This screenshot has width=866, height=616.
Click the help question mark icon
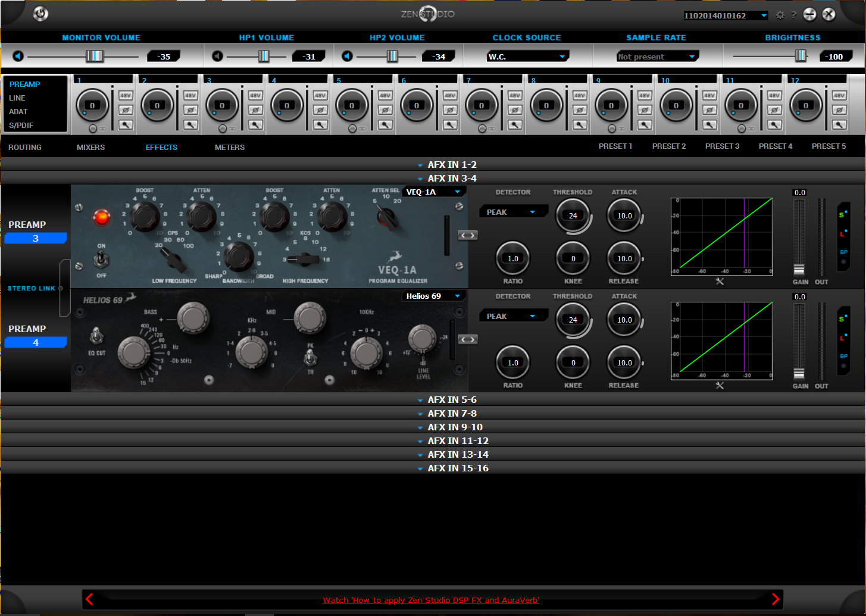point(794,15)
